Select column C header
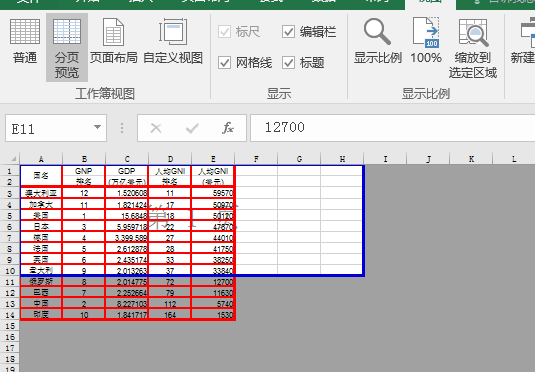This screenshot has width=535, height=372. (127, 159)
